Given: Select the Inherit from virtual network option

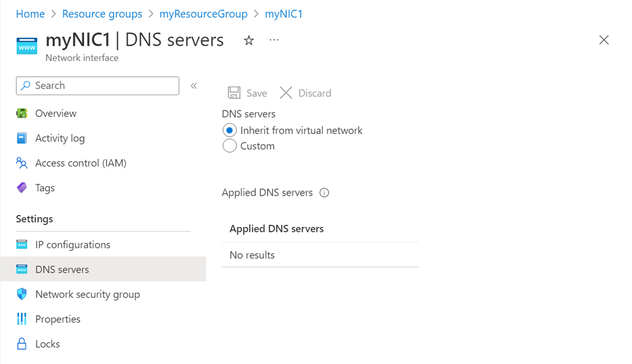Looking at the screenshot, I should 230,130.
